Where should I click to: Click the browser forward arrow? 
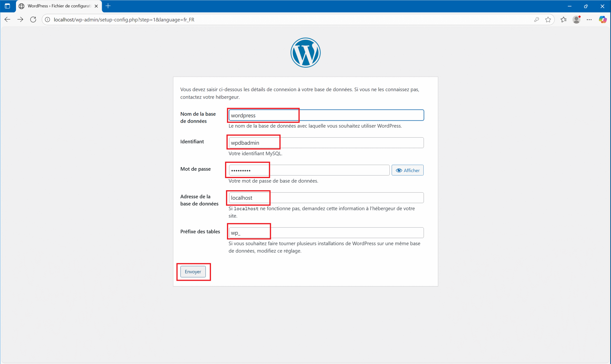20,20
